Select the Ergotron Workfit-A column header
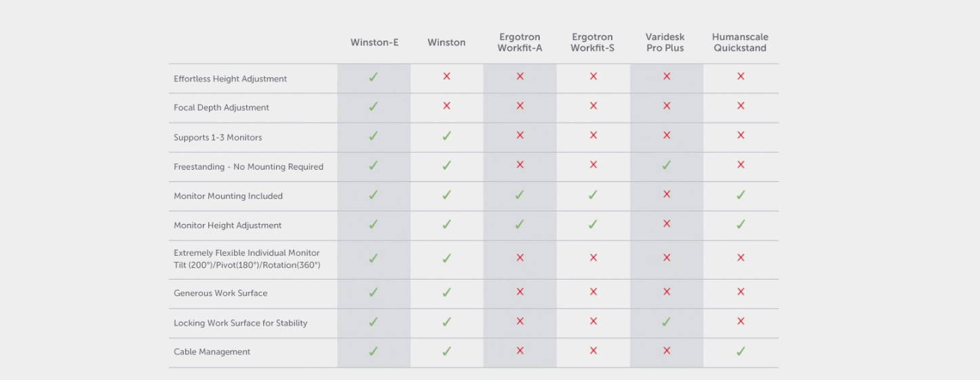980x380 pixels. click(520, 42)
